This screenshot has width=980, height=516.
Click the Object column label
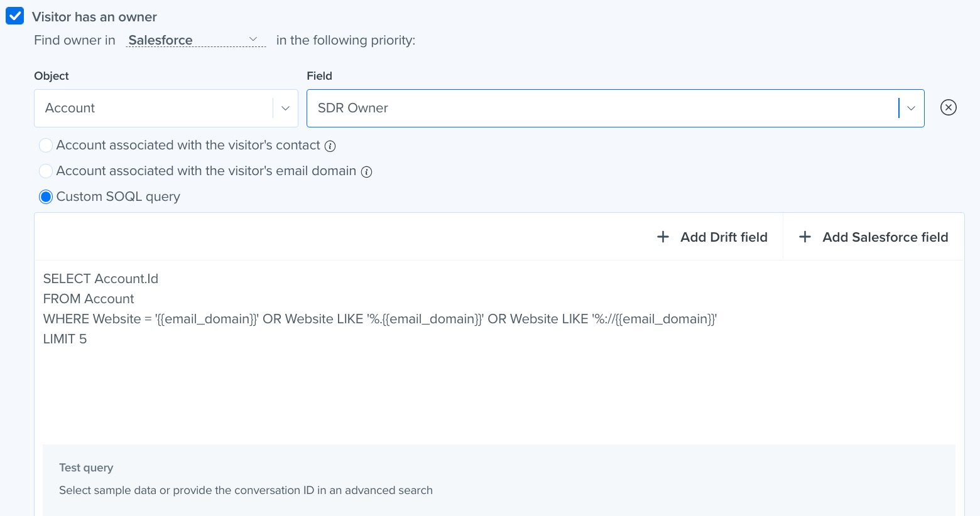[52, 76]
